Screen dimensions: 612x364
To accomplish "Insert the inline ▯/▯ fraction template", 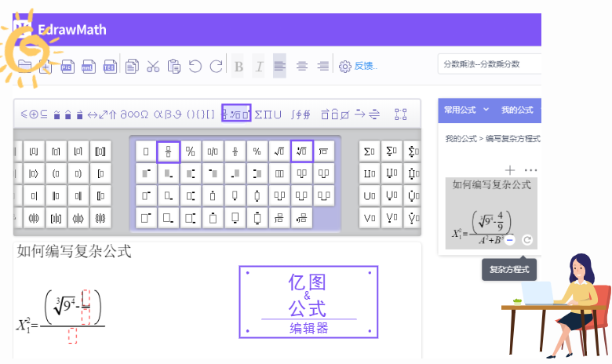I will pos(213,151).
